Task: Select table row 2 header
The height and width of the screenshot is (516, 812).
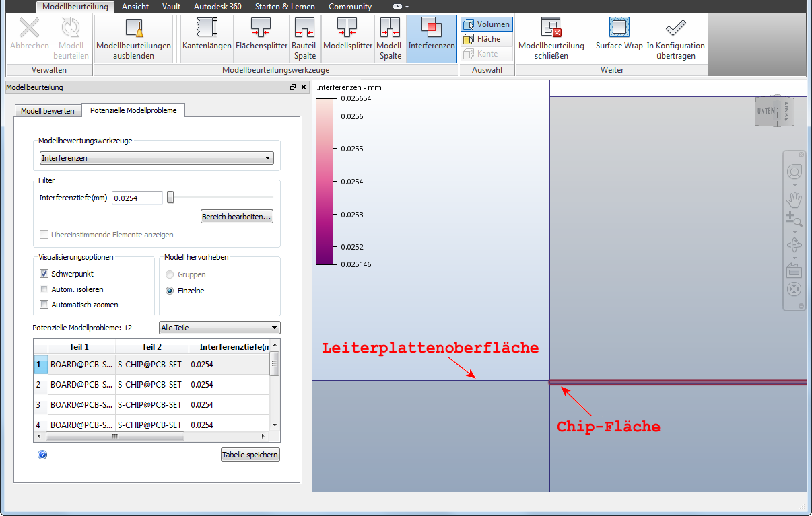Action: [41, 385]
